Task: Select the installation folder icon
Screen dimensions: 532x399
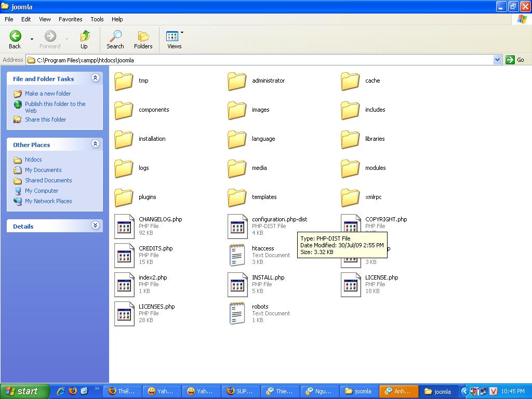Action: [x=124, y=139]
